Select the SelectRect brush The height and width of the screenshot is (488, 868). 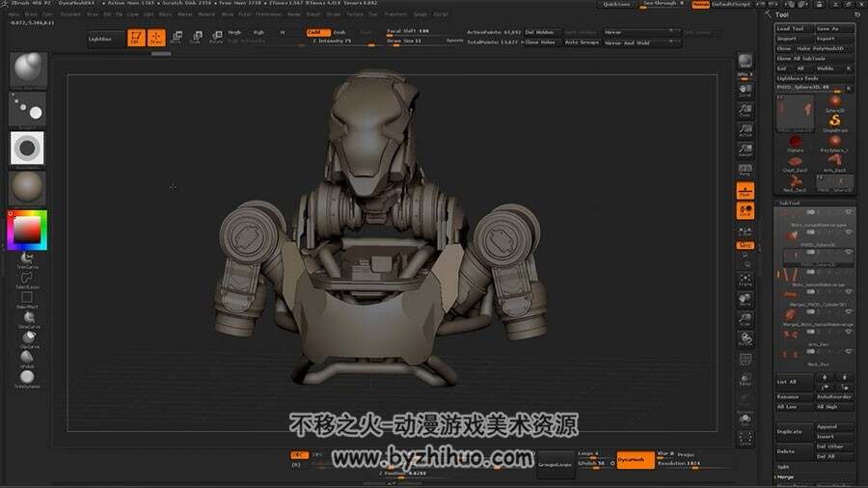[27, 299]
